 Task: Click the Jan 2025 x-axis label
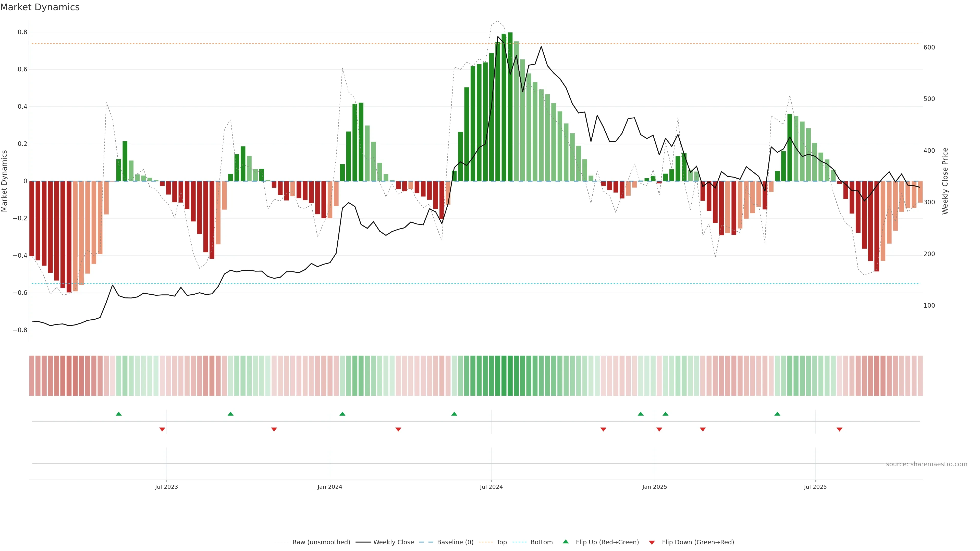pyautogui.click(x=654, y=487)
